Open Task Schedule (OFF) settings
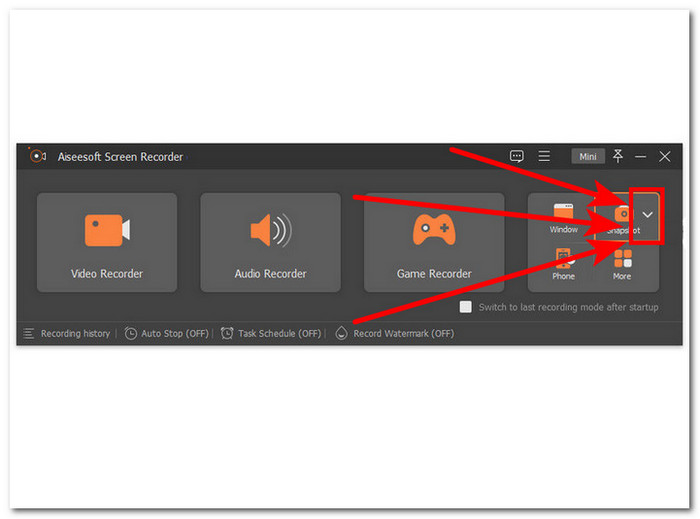Image resolution: width=700 pixels, height=519 pixels. 271,333
